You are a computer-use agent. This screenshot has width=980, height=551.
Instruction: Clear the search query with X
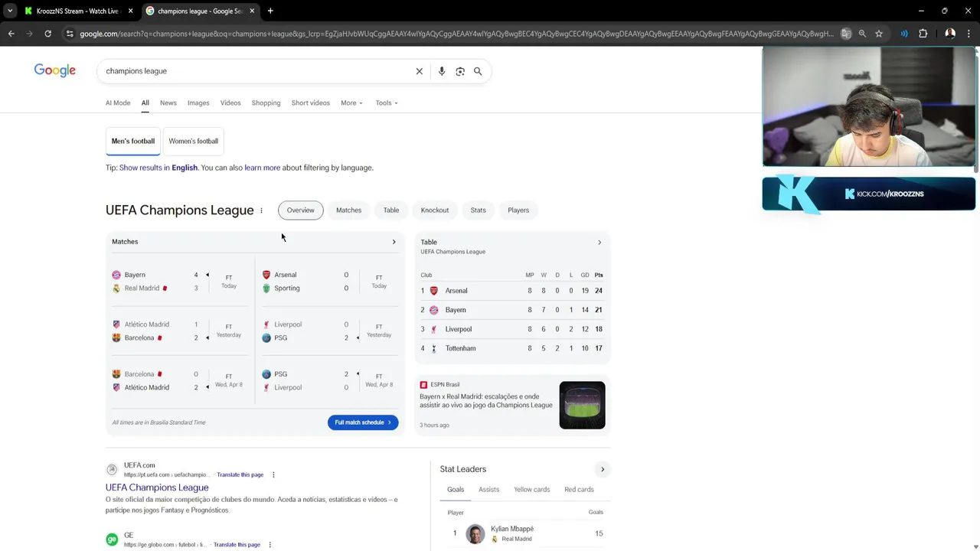419,71
